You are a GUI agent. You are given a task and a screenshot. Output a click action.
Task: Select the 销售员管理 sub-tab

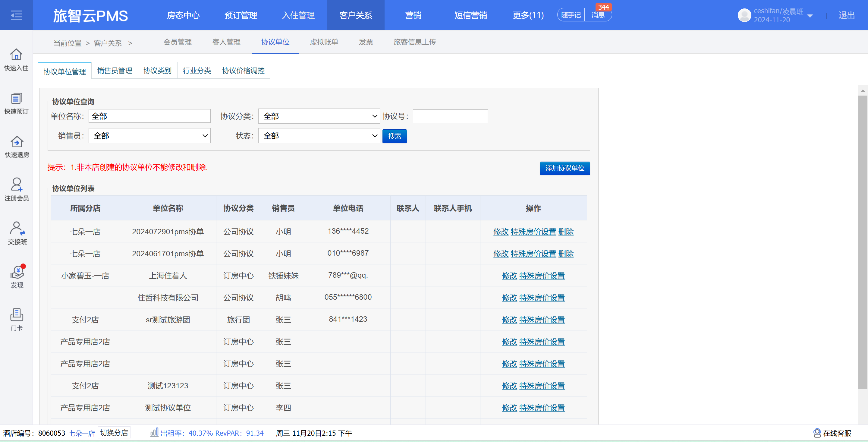(115, 71)
